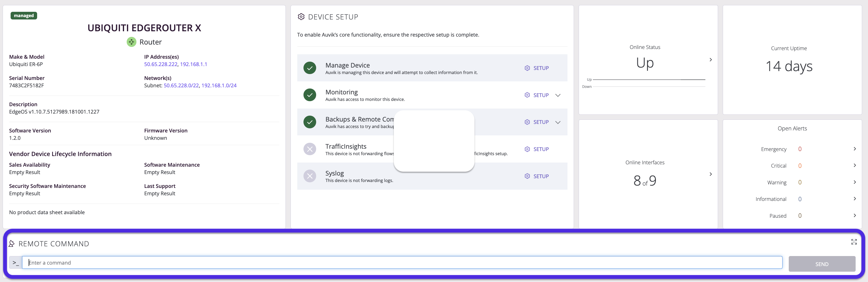Open Critical alerts arrow
The width and height of the screenshot is (868, 282).
(x=854, y=165)
